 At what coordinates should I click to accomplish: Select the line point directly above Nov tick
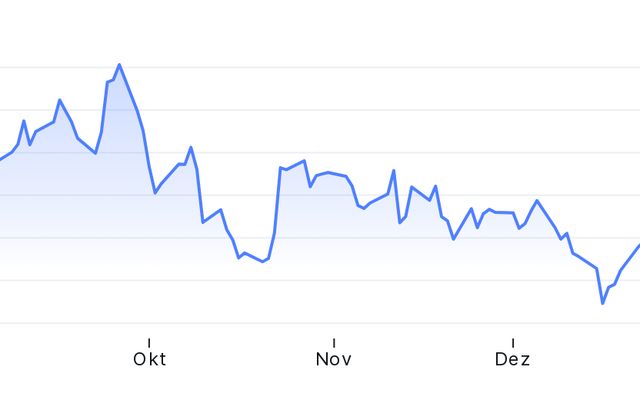[334, 173]
